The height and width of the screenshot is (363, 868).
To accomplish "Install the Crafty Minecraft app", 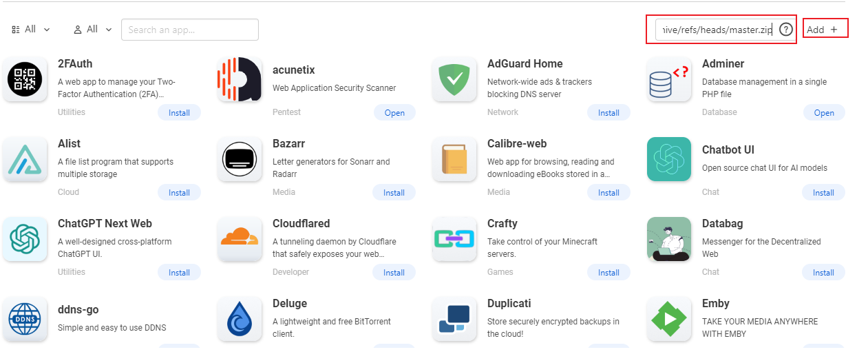I will [608, 273].
